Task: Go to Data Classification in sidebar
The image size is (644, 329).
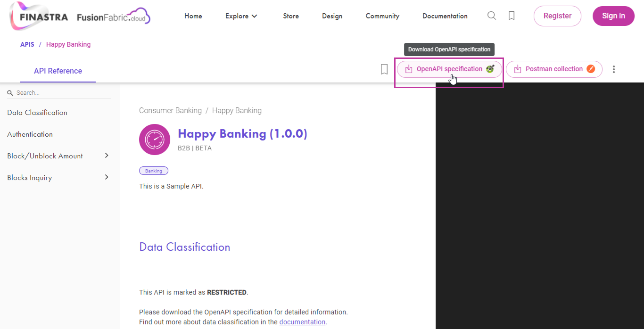Action: (37, 113)
